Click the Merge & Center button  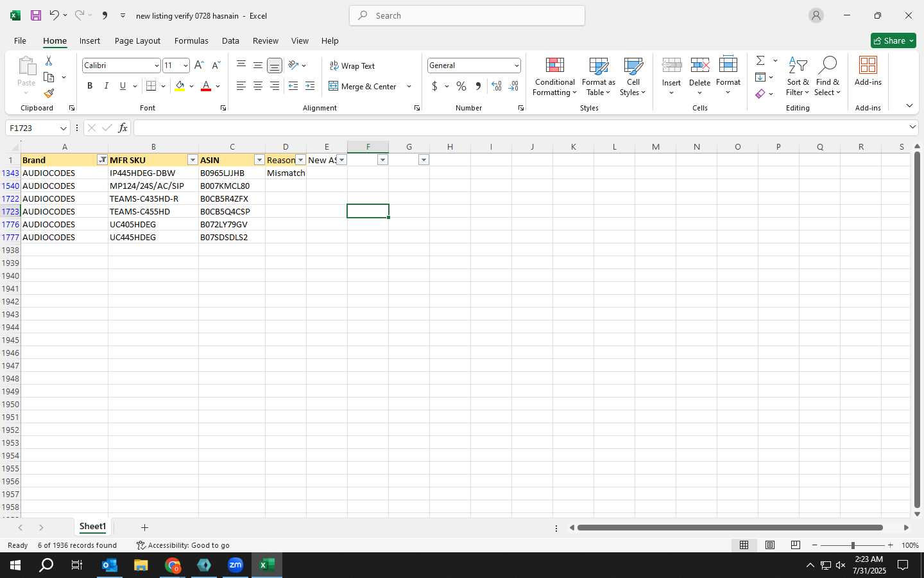pos(363,86)
